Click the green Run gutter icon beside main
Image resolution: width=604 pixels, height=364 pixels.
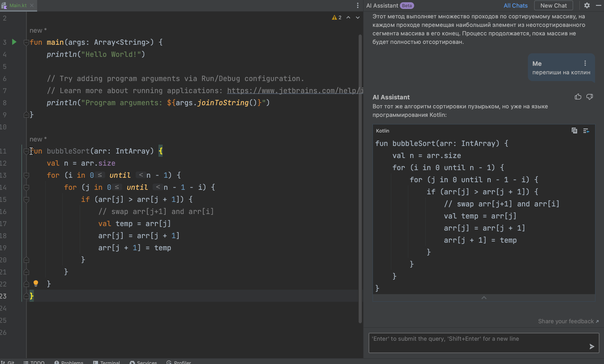(14, 42)
